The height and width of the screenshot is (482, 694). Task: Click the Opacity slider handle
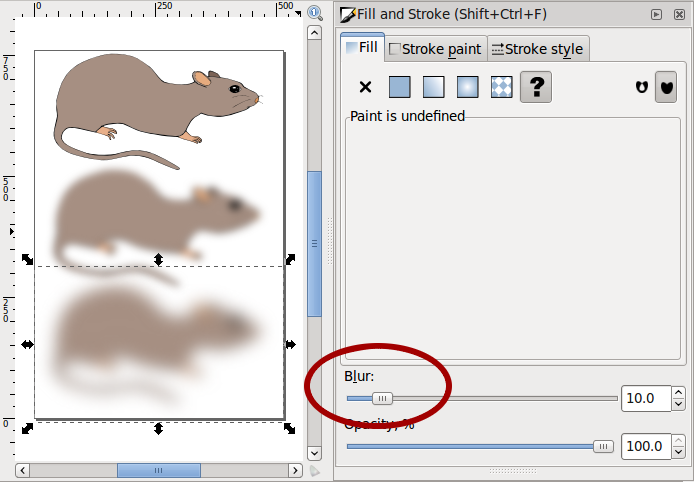click(603, 447)
